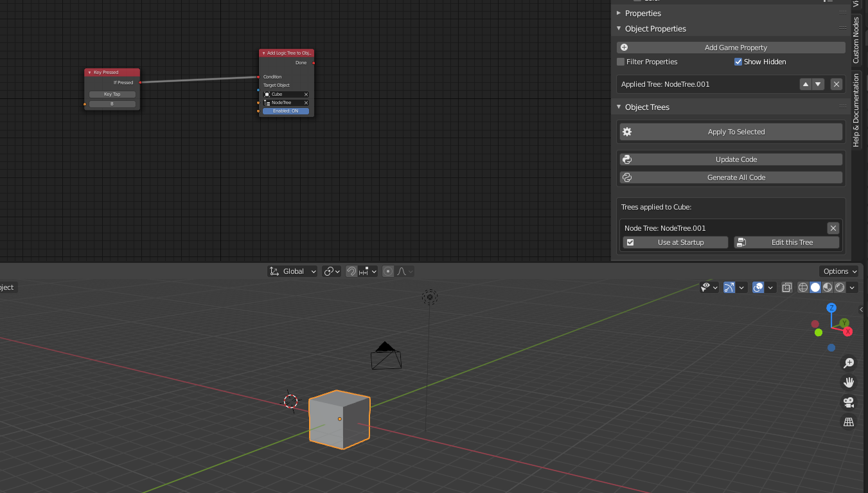Click the zoom magnifier icon in viewport

pyautogui.click(x=849, y=363)
